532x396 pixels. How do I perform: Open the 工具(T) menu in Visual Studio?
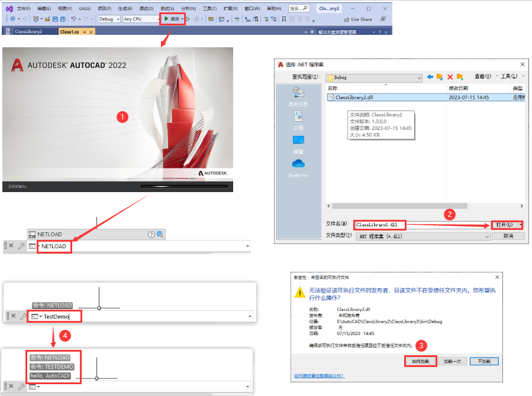coord(209,8)
